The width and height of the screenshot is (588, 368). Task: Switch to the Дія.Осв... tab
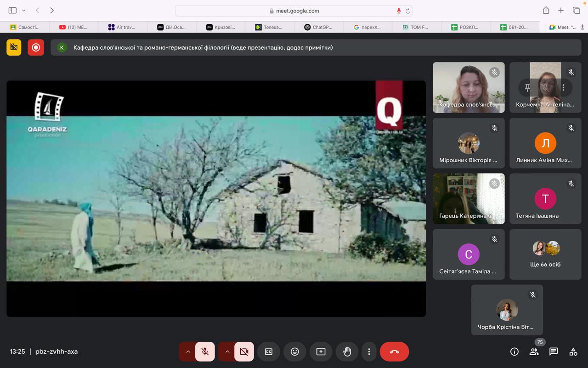point(171,27)
